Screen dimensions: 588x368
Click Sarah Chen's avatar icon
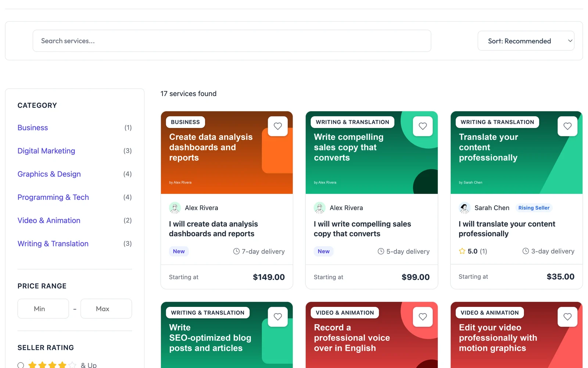pos(465,208)
